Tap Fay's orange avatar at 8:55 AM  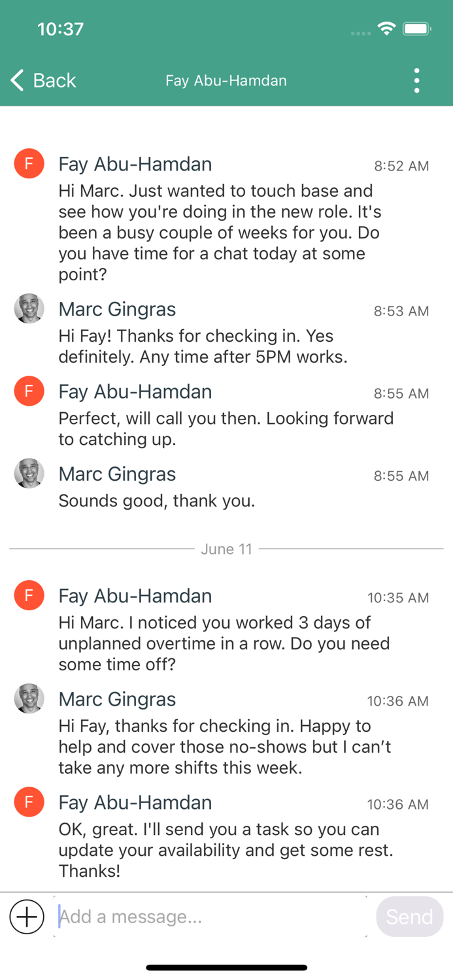pyautogui.click(x=29, y=391)
